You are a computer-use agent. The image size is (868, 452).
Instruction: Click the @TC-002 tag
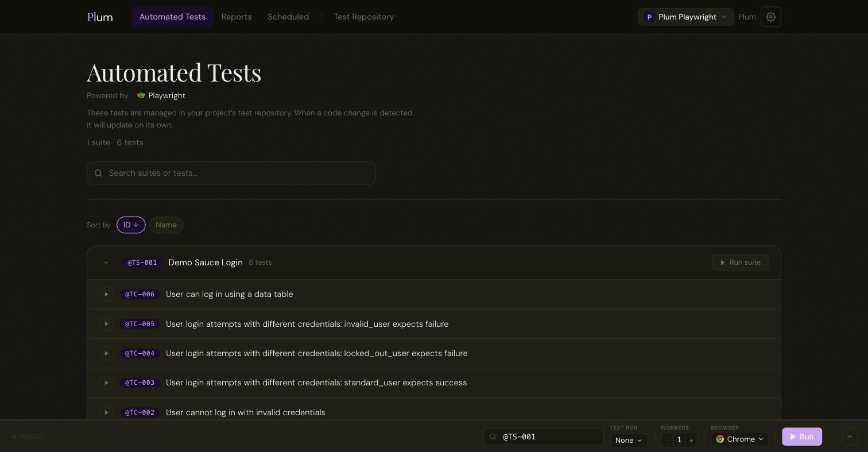pos(140,412)
